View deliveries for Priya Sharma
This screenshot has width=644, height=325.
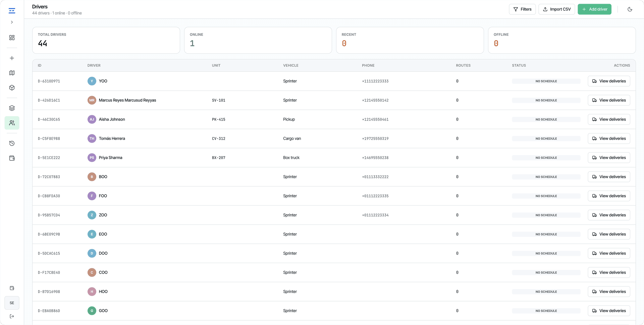(x=609, y=158)
